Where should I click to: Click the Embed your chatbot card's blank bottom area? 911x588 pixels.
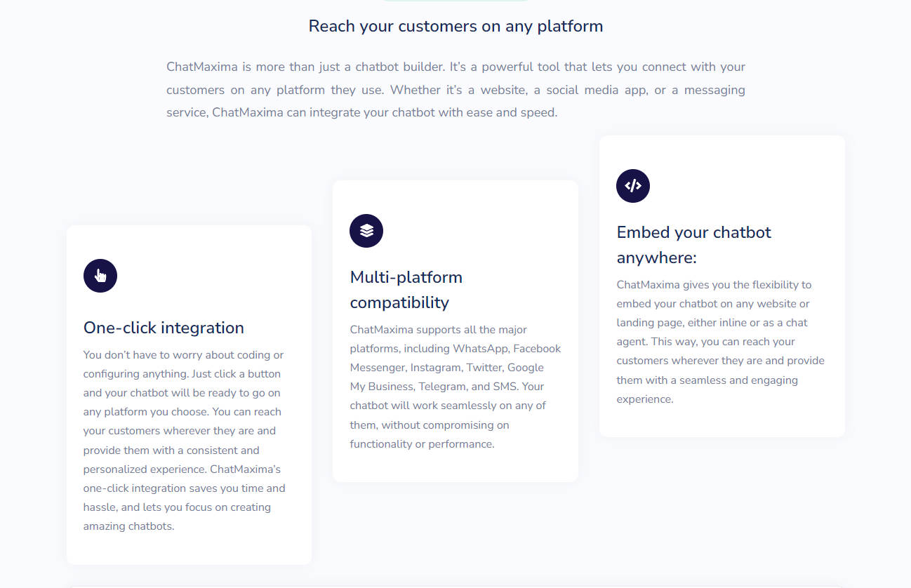[722, 422]
